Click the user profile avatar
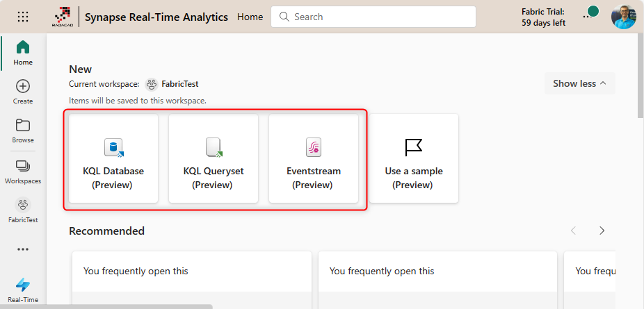 (623, 17)
